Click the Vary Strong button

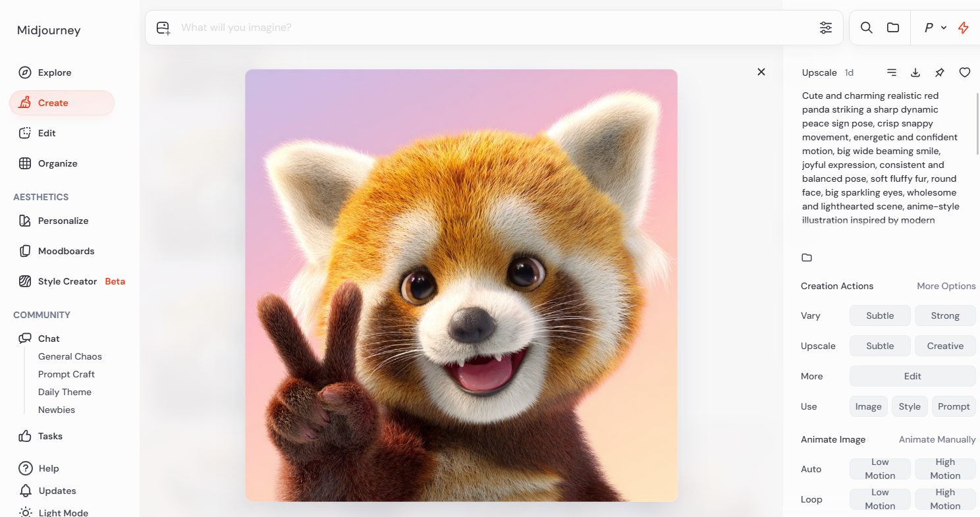click(944, 315)
